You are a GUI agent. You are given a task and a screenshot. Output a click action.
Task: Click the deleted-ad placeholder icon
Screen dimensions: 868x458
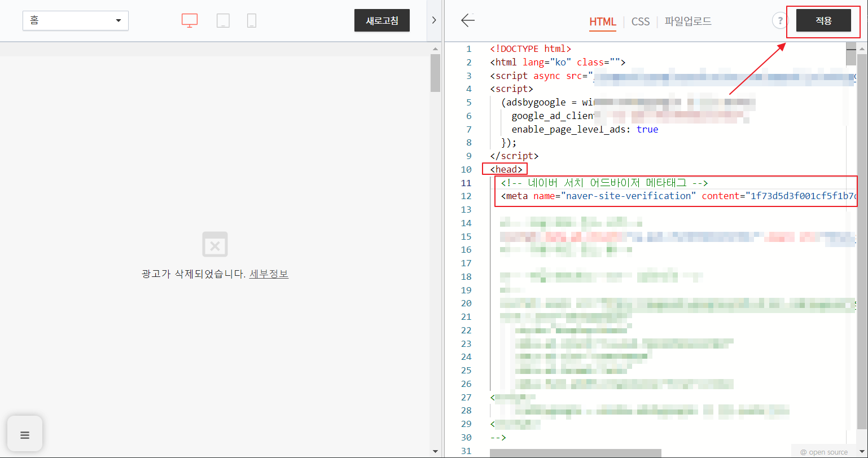click(x=215, y=245)
